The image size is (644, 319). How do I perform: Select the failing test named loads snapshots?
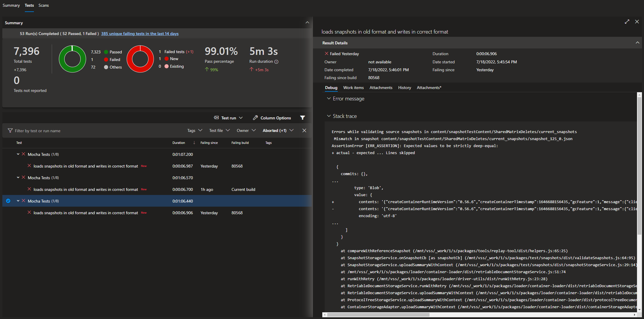[x=86, y=166]
